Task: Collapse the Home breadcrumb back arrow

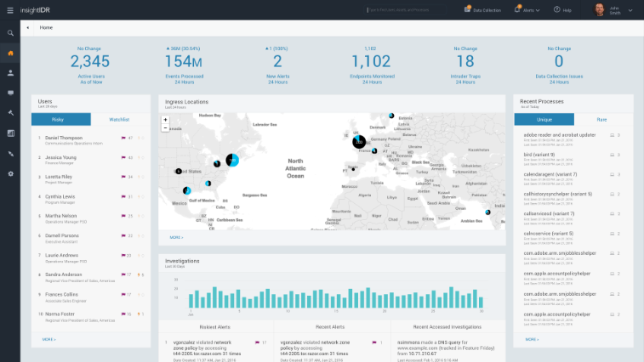Action: click(28, 28)
